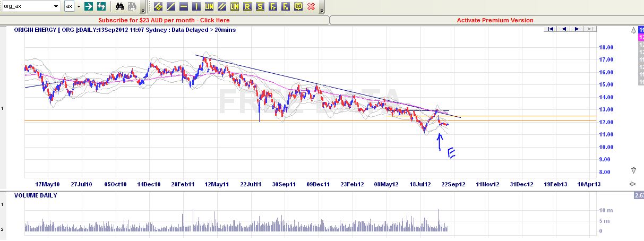Select the vertical line drawing tool

[196, 6]
